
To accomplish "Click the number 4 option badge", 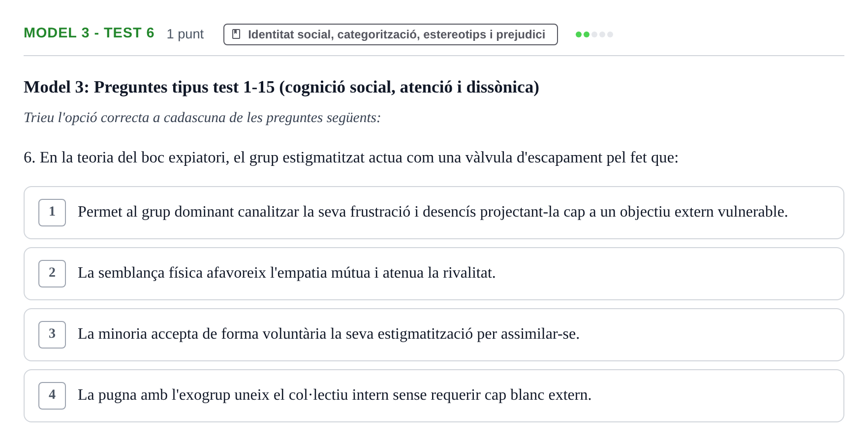I will pos(52,396).
